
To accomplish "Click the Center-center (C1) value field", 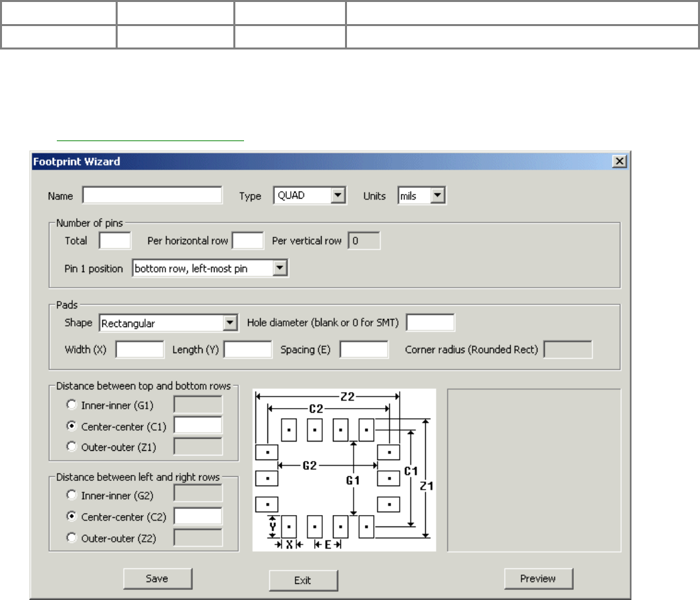I will pos(198,425).
